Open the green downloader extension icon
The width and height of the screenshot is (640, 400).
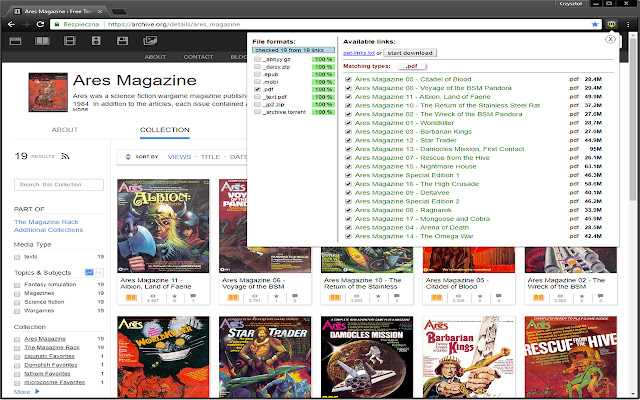[612, 22]
